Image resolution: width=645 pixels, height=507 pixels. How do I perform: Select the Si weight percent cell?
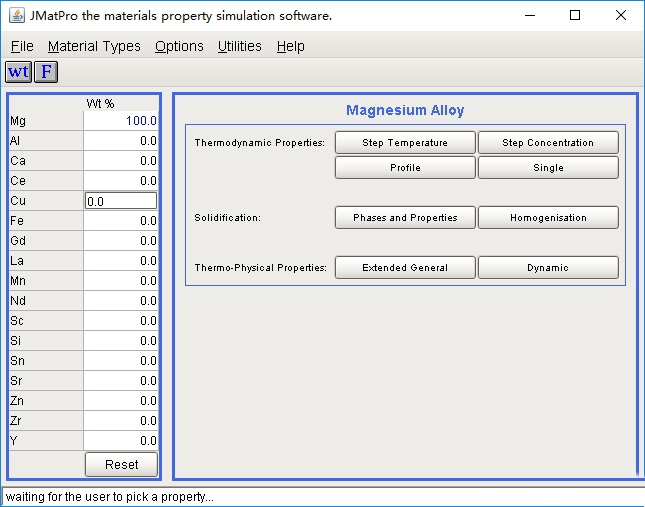(x=121, y=341)
